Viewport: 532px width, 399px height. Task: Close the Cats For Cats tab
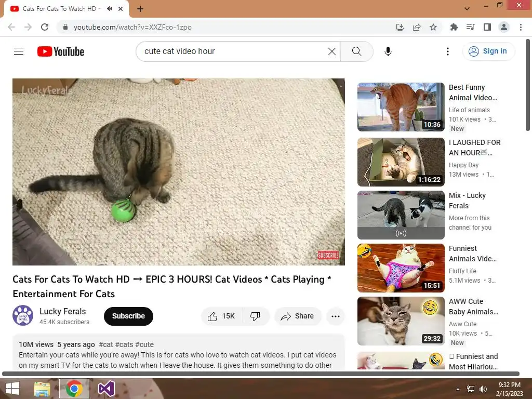click(121, 9)
